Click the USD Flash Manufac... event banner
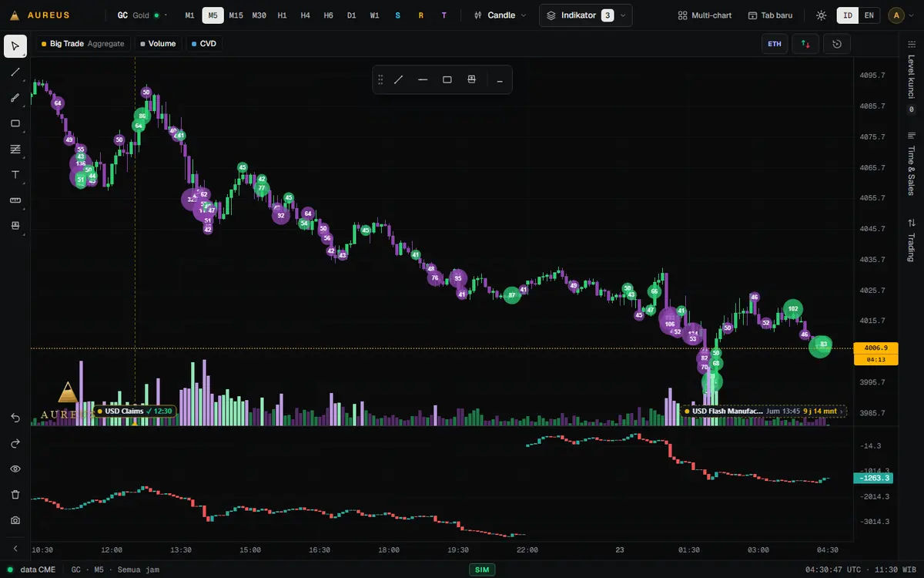Screen dimensions: 924x578 763,412
